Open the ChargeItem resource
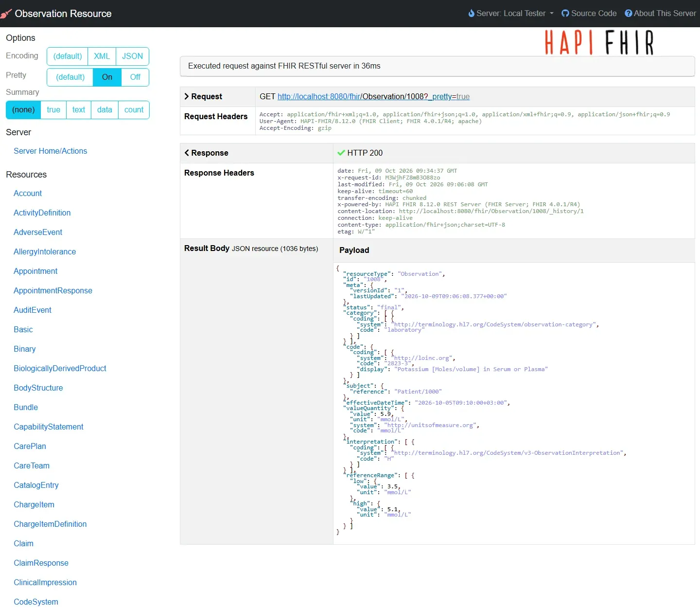Image resolution: width=700 pixels, height=608 pixels. [x=34, y=505]
